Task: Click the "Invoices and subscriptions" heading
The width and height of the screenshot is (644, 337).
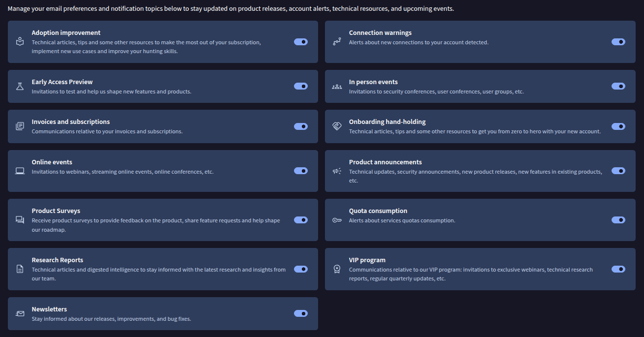Action: point(71,122)
